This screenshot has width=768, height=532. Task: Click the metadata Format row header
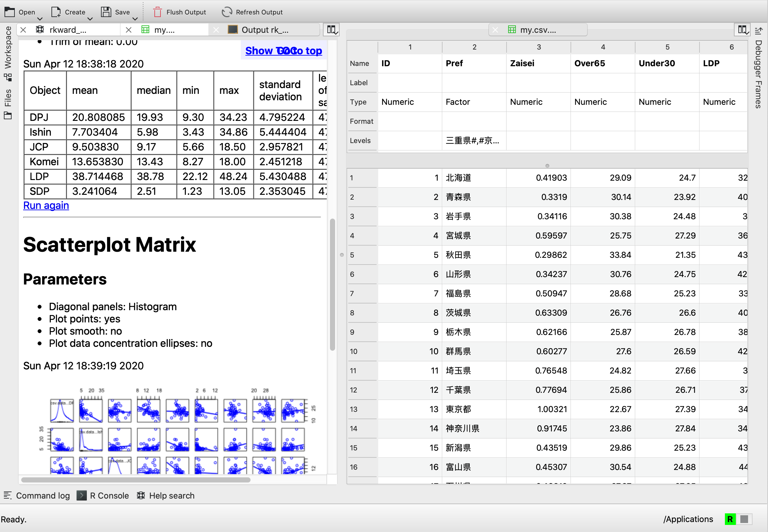(x=362, y=121)
